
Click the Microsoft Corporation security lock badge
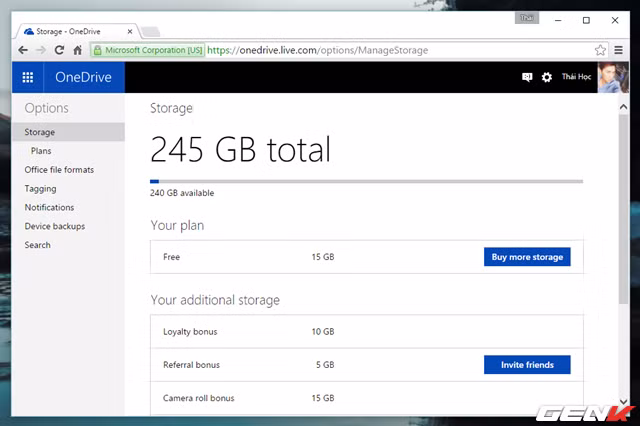click(x=148, y=50)
